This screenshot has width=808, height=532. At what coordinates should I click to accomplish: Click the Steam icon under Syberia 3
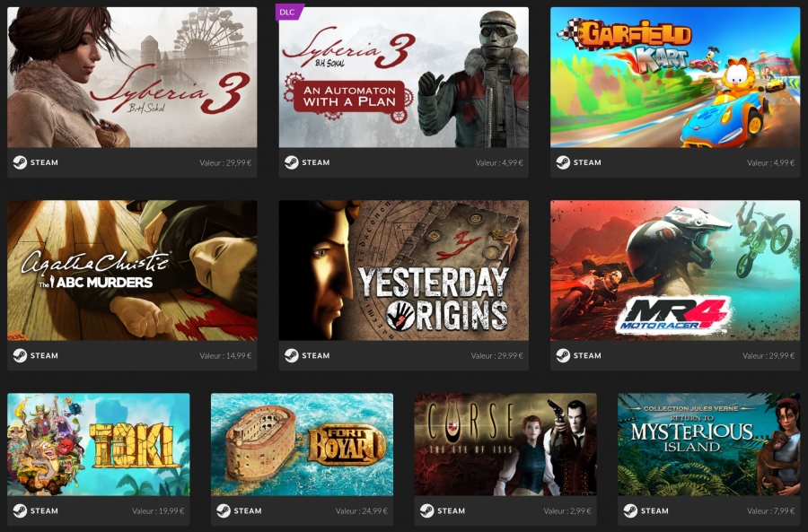pyautogui.click(x=20, y=162)
